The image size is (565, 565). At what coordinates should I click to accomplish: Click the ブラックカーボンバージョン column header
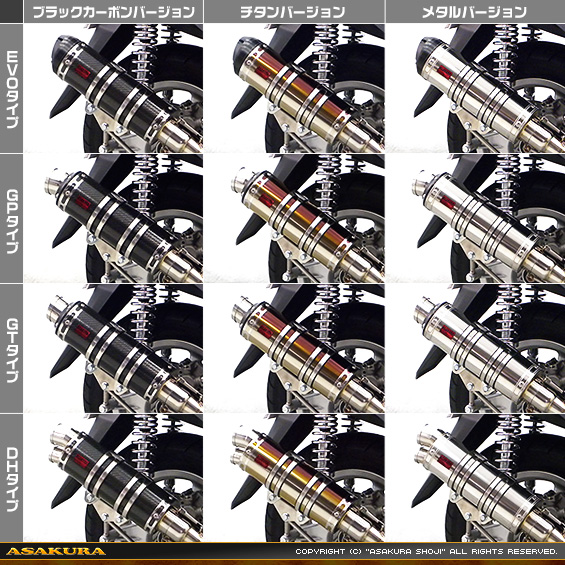click(114, 12)
